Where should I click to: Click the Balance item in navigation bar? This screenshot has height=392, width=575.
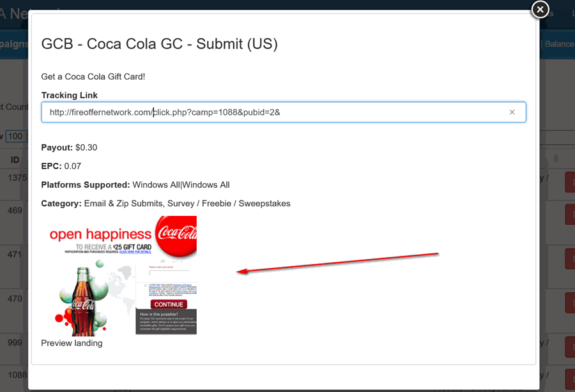[x=558, y=44]
